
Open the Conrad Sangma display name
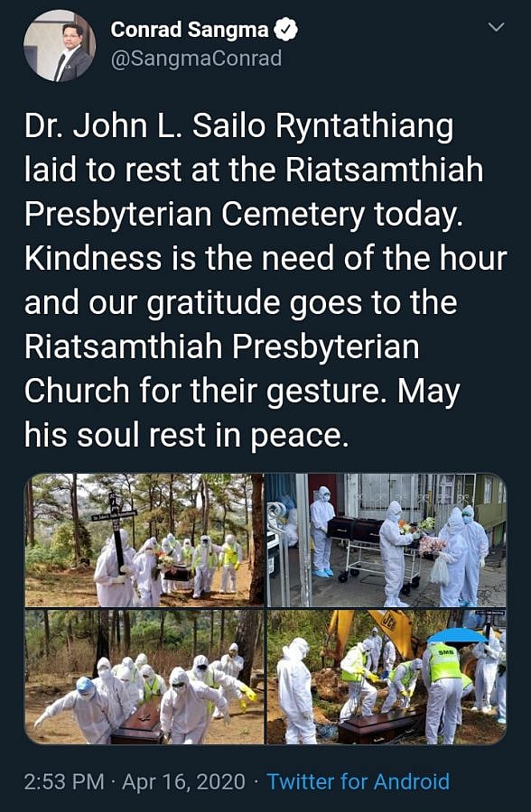pos(190,30)
